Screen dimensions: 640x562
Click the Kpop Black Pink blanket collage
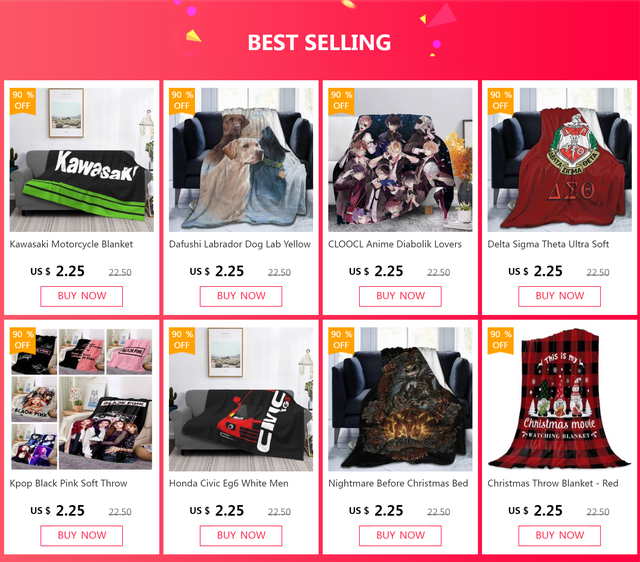[x=82, y=399]
